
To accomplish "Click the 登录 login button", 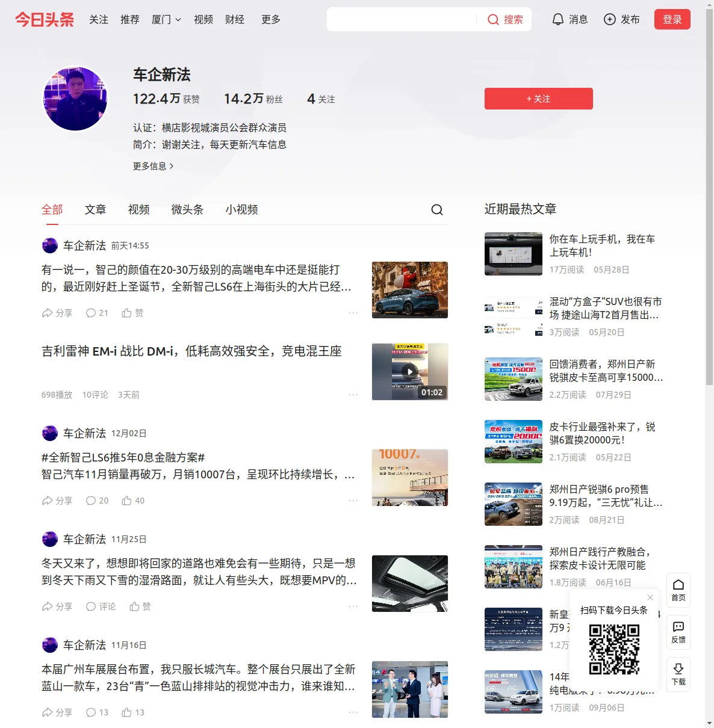I will tap(672, 19).
